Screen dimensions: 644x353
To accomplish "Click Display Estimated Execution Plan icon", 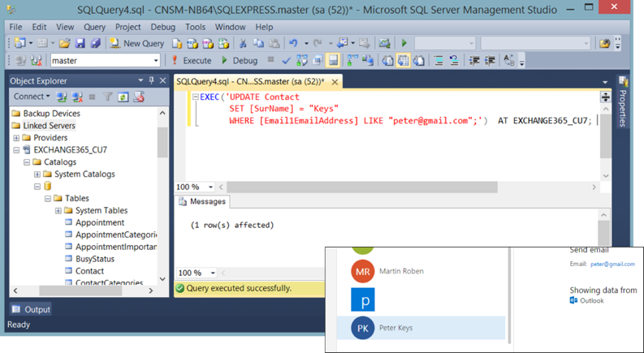I will tap(302, 61).
